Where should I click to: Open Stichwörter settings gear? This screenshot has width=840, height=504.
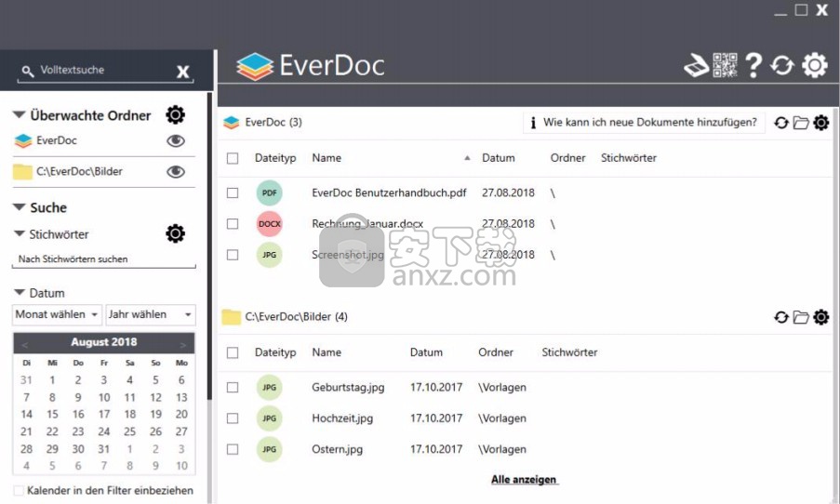(175, 233)
